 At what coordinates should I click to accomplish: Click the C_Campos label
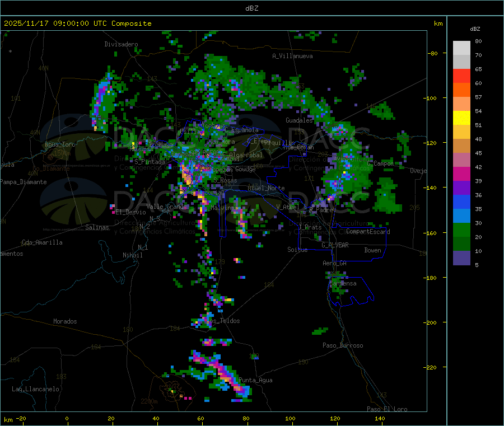pos(380,163)
